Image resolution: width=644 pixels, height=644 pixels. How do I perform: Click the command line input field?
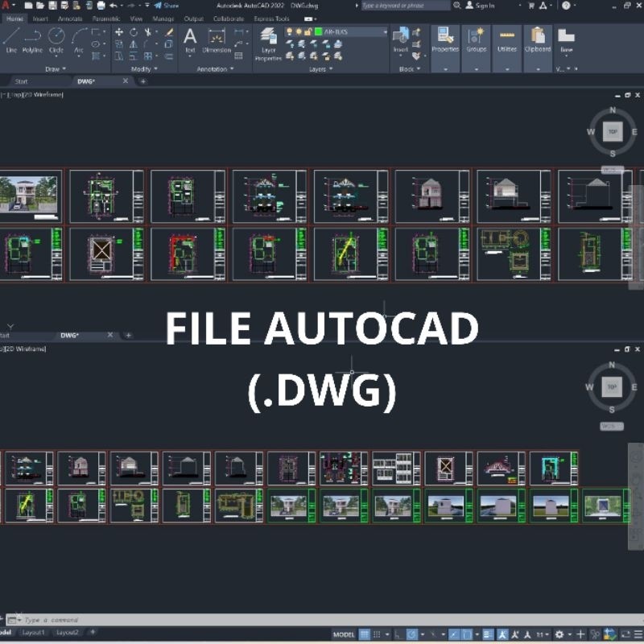[x=324, y=620]
